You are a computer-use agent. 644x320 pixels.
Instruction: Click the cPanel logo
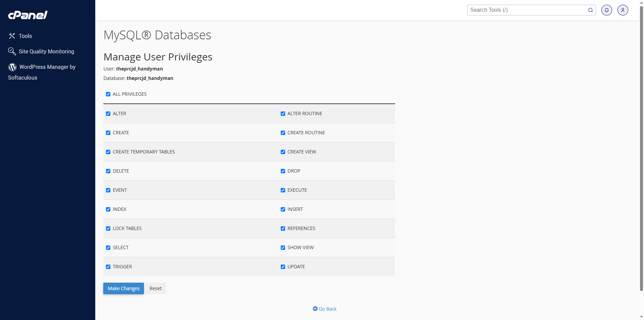point(28,15)
